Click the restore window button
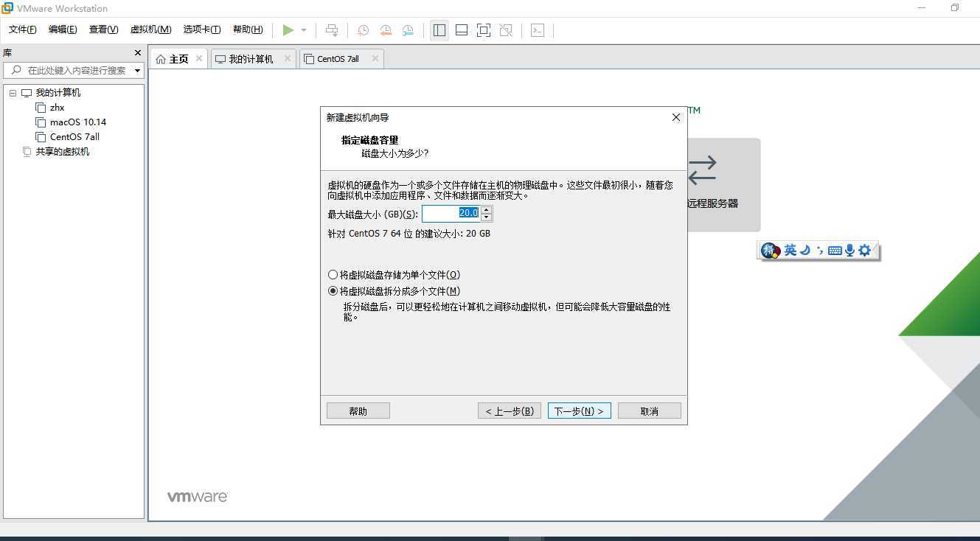980x541 pixels. (x=955, y=8)
